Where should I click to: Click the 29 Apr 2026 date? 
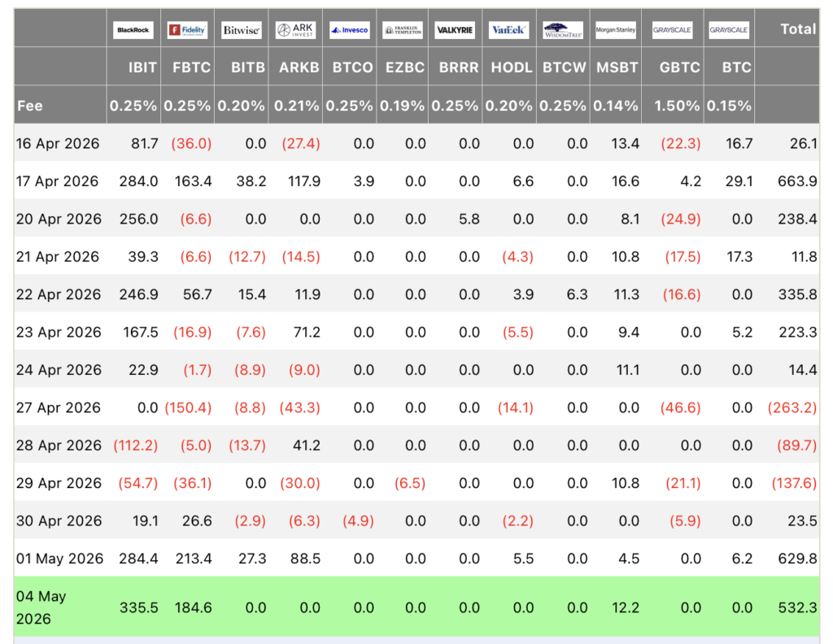coord(59,483)
